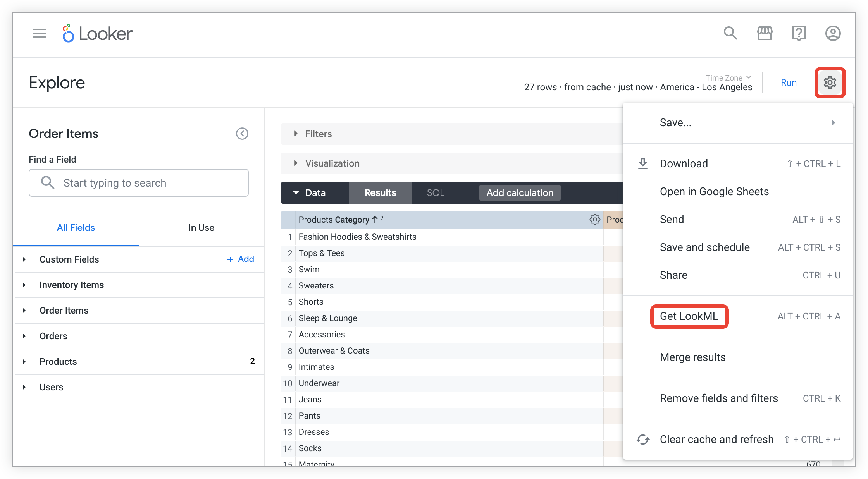This screenshot has height=479, width=868.
Task: Switch to the SQL tab
Action: tap(436, 193)
